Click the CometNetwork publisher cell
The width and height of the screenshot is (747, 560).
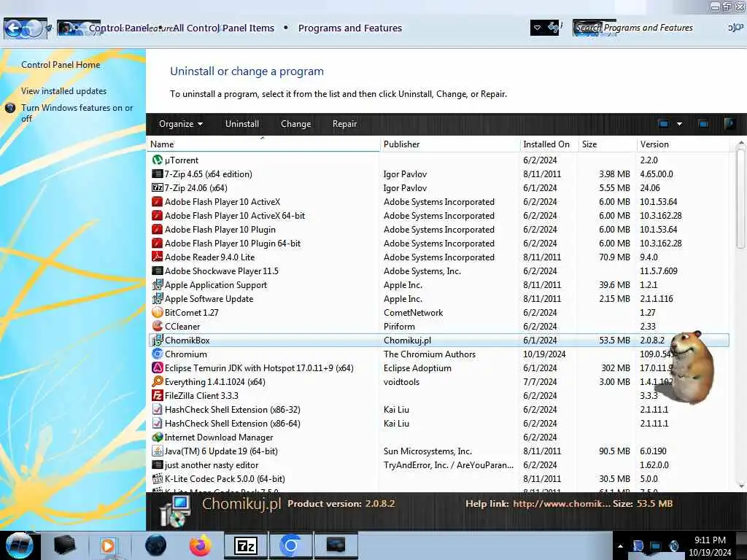(413, 312)
